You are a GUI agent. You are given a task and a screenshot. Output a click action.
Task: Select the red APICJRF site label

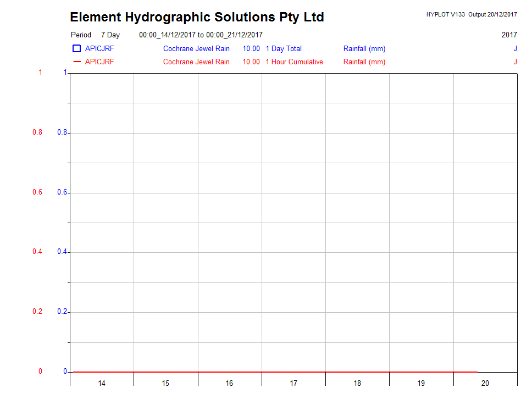click(x=99, y=62)
